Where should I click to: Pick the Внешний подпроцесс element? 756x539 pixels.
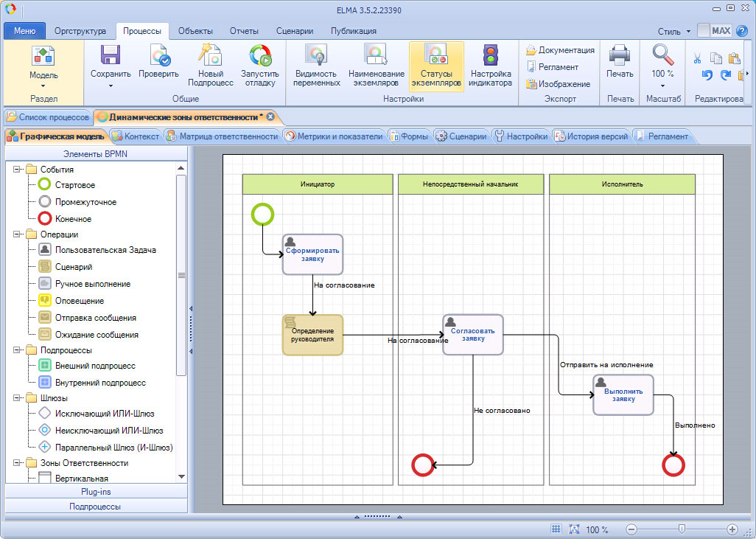click(87, 366)
